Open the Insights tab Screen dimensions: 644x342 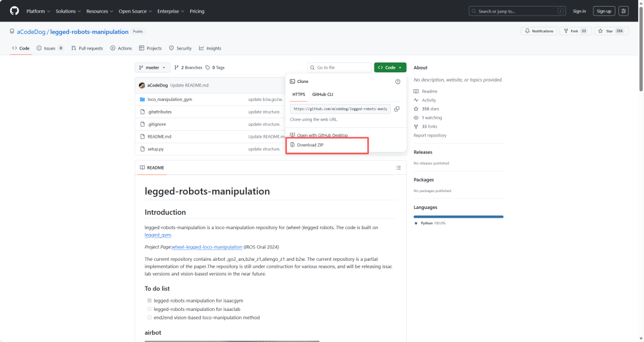(x=210, y=48)
